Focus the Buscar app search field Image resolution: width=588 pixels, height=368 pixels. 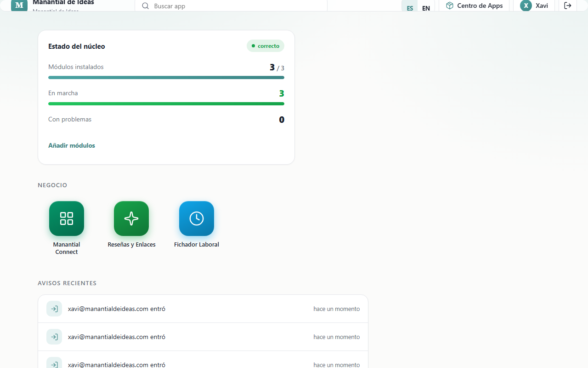click(231, 6)
